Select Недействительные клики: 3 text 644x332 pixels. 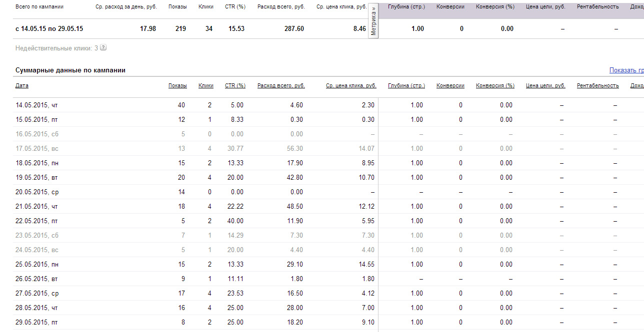point(56,48)
